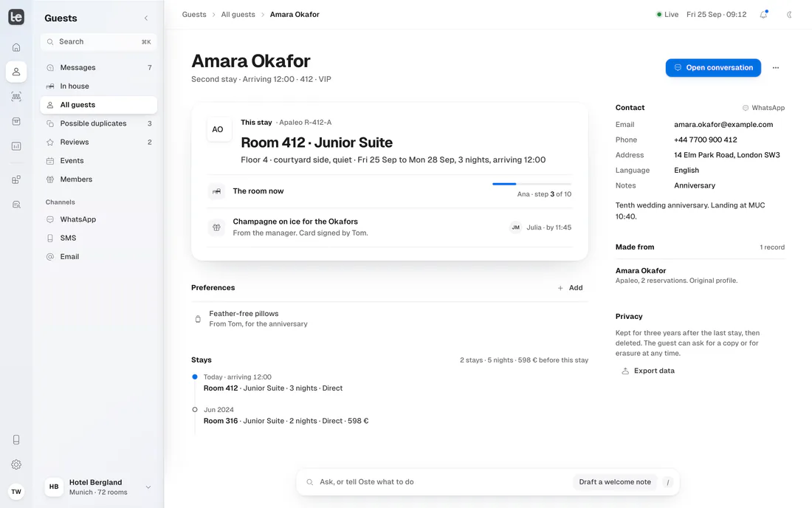Image resolution: width=812 pixels, height=508 pixels.
Task: Click the te app logo
Action: (16, 17)
